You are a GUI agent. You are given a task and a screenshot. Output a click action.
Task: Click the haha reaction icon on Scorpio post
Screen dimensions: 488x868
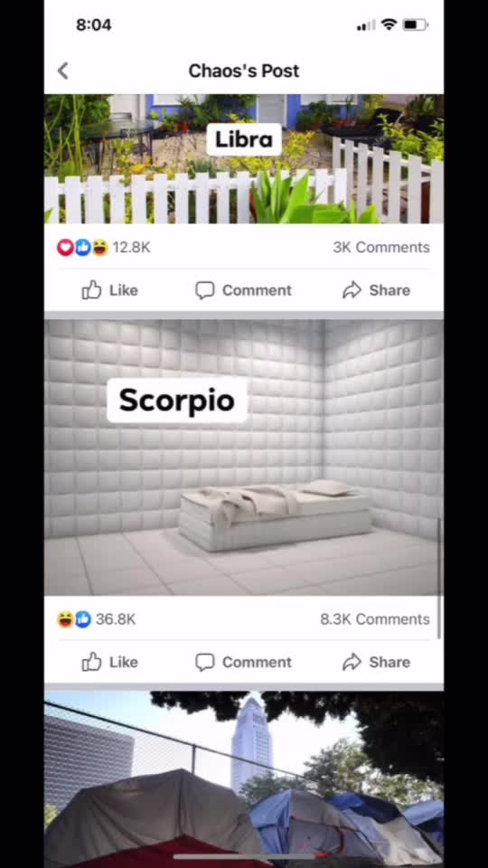(65, 619)
